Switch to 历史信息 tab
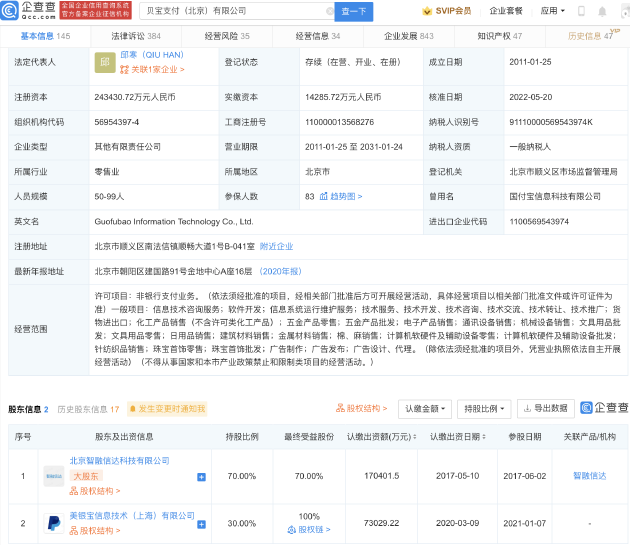Viewport: 630px width, 545px height. (590, 36)
